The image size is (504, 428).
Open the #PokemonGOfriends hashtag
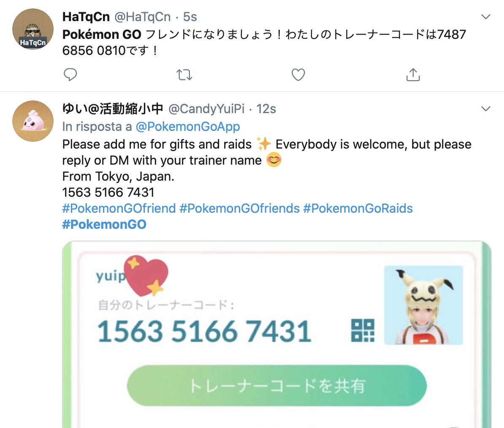pos(239,208)
